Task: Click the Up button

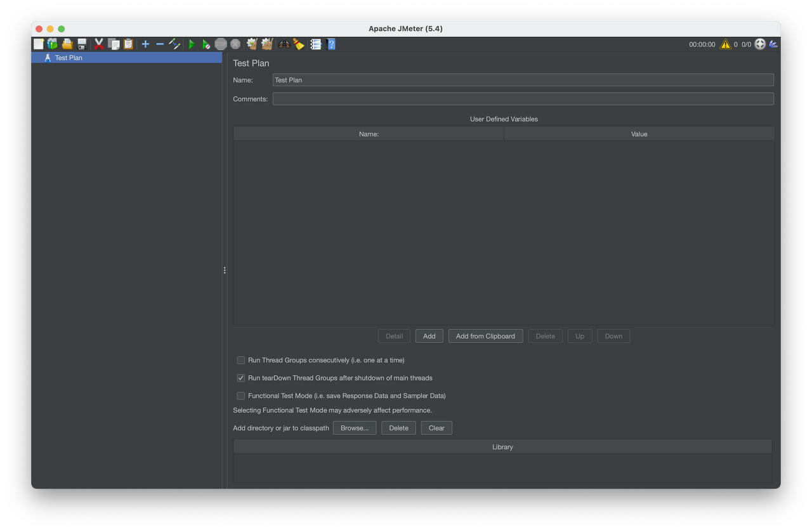Action: click(580, 336)
